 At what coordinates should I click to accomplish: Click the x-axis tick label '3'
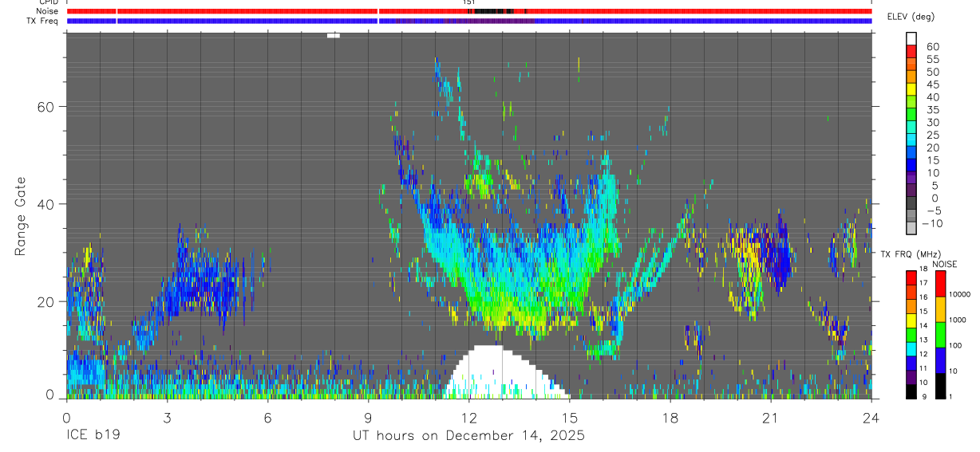(x=167, y=418)
